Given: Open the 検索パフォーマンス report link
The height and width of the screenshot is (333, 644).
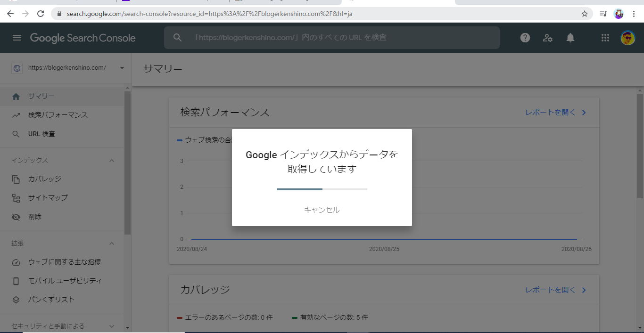Looking at the screenshot, I should pos(556,113).
